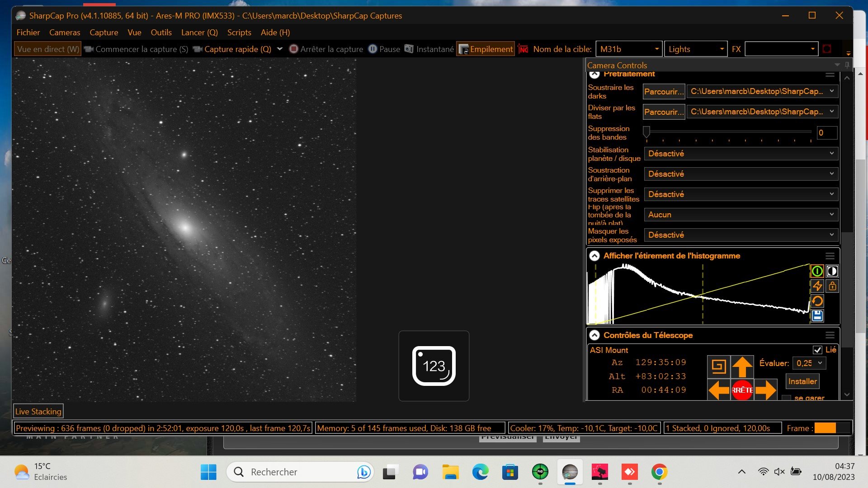Open the Capture menu
This screenshot has height=488, width=868.
click(104, 33)
